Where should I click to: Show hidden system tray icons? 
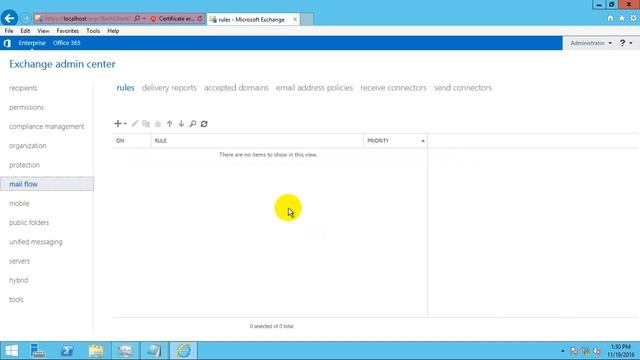pyautogui.click(x=562, y=351)
